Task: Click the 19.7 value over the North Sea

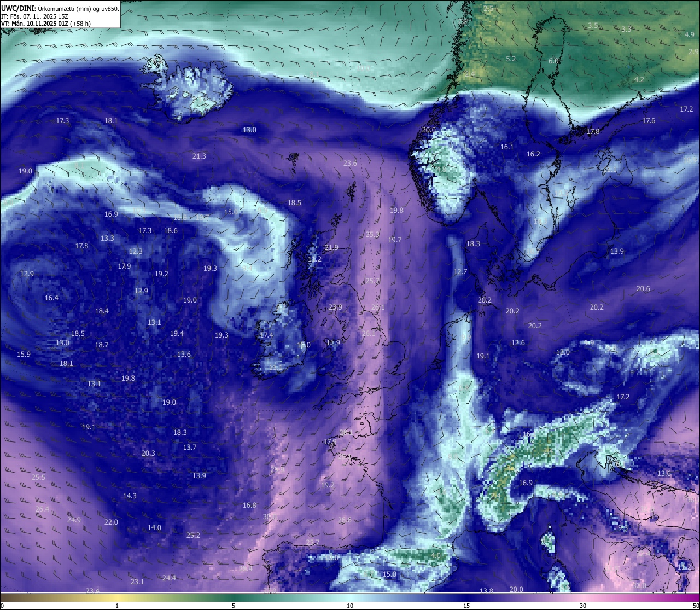Action: pos(395,240)
